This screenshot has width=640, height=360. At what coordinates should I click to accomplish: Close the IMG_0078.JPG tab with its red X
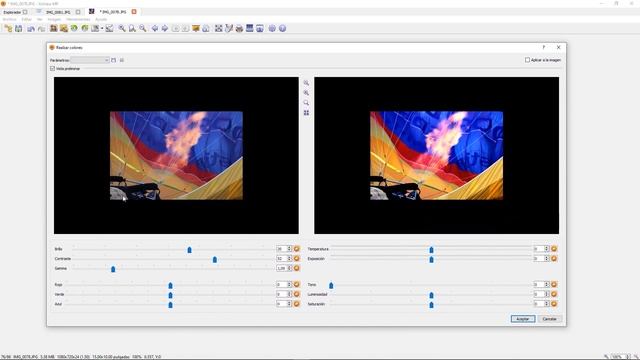(134, 12)
